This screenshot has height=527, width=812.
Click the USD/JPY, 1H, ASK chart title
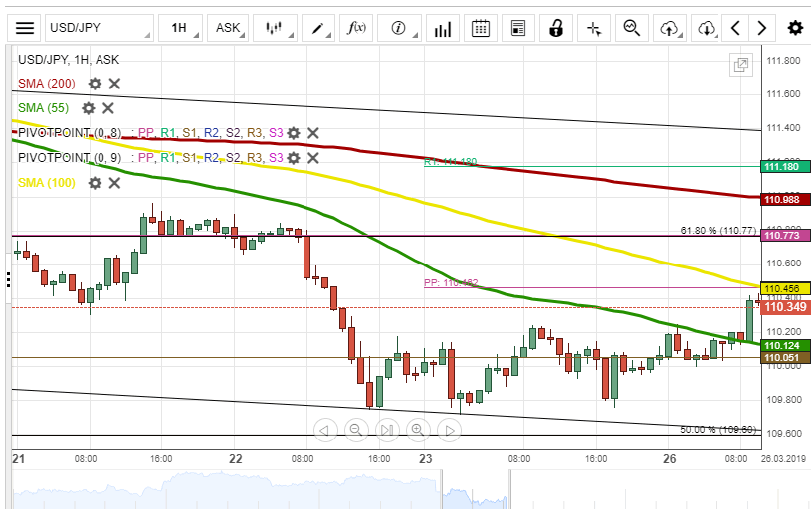click(x=69, y=60)
